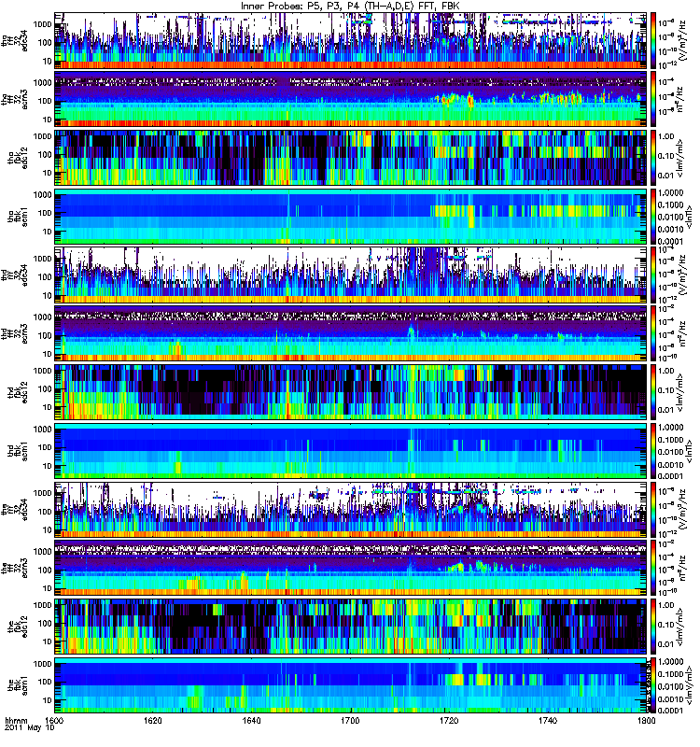Click inside the thd fbk scm1 spectrogram panel

click(351, 451)
